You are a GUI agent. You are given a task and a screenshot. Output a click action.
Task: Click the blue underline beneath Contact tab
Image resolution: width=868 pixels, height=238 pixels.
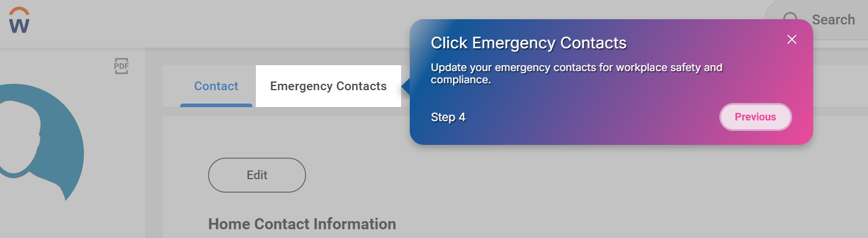tap(216, 105)
